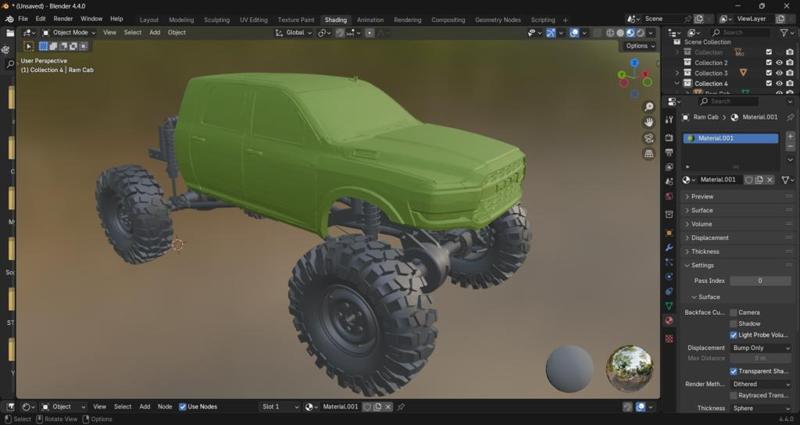Image resolution: width=800 pixels, height=425 pixels.
Task: Remove the material slot with minus
Action: [790, 146]
